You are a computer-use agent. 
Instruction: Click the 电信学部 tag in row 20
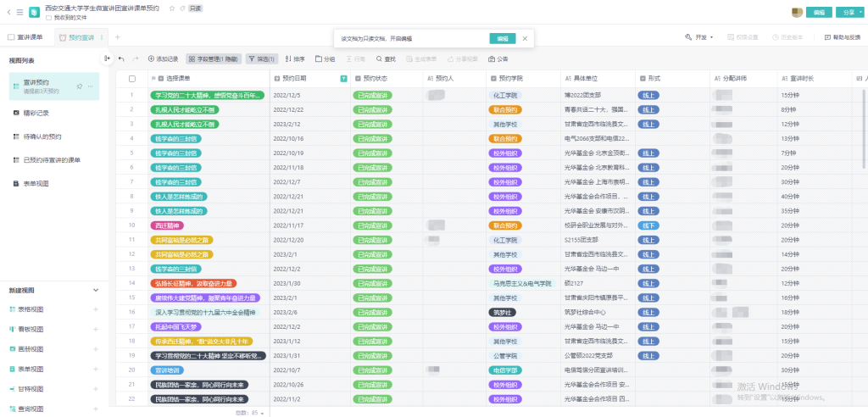point(505,370)
